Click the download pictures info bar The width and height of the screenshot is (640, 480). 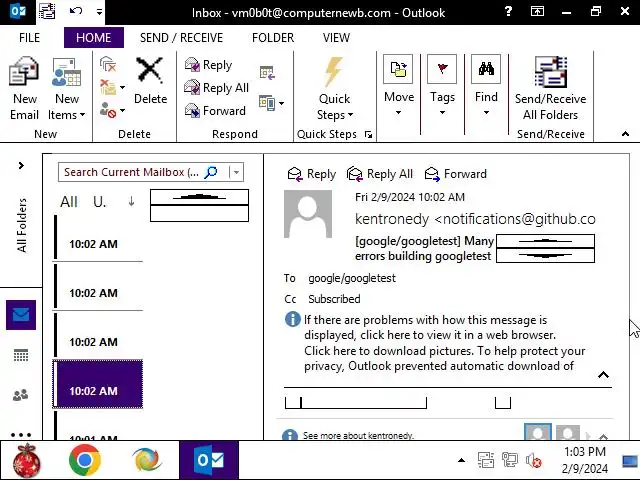point(444,358)
